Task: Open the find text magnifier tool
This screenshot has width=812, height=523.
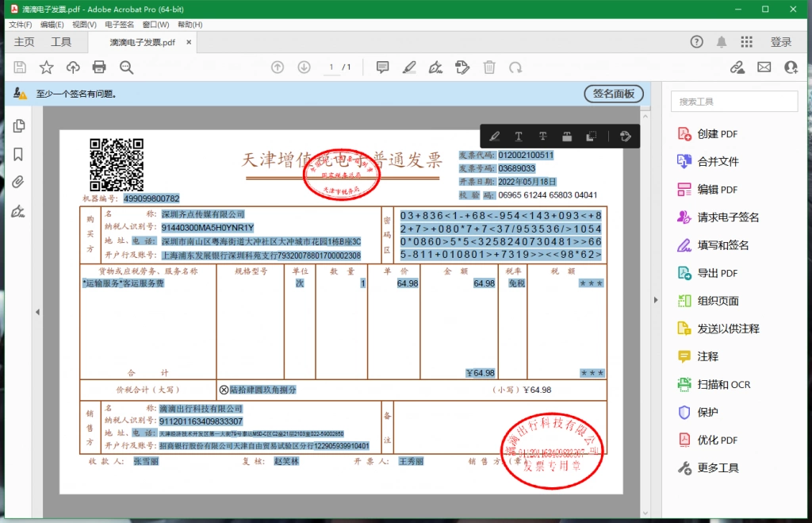Action: click(126, 67)
